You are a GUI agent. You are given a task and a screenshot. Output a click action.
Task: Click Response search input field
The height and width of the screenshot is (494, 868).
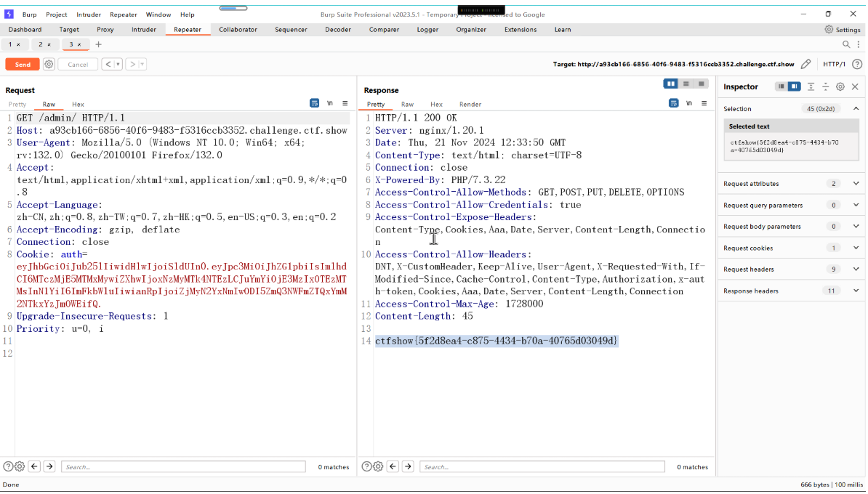pos(542,467)
